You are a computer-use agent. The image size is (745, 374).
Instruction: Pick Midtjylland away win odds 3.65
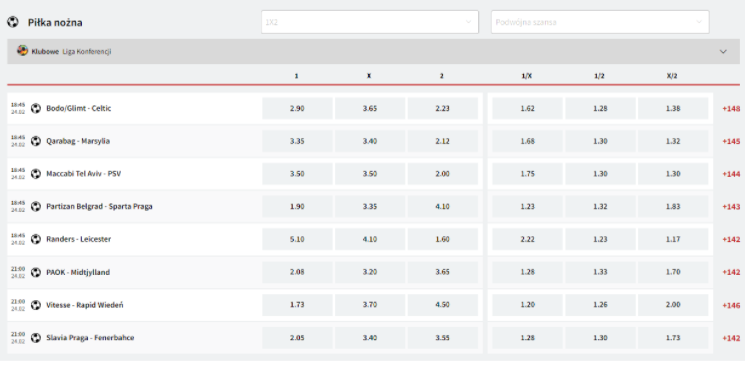click(443, 272)
